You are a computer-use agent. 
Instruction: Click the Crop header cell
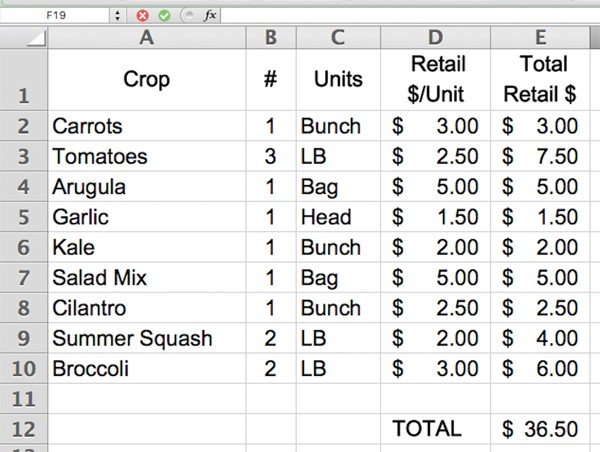147,80
